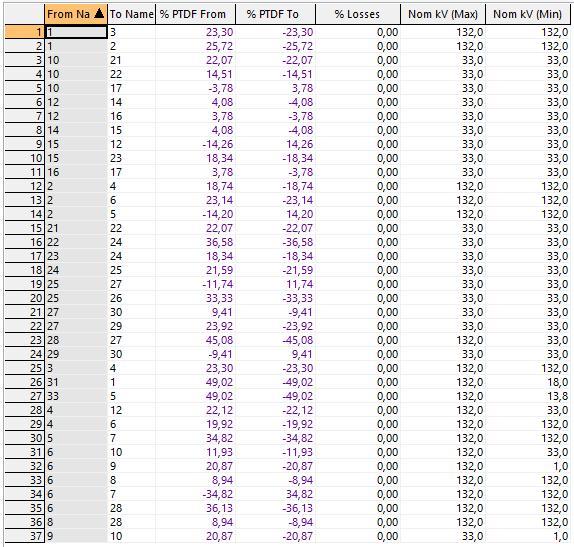
Task: Click % PTDF To value -33,33
Action: click(x=298, y=298)
